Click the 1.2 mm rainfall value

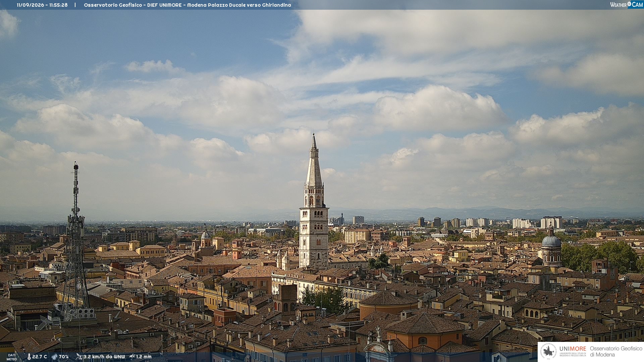coord(144,357)
